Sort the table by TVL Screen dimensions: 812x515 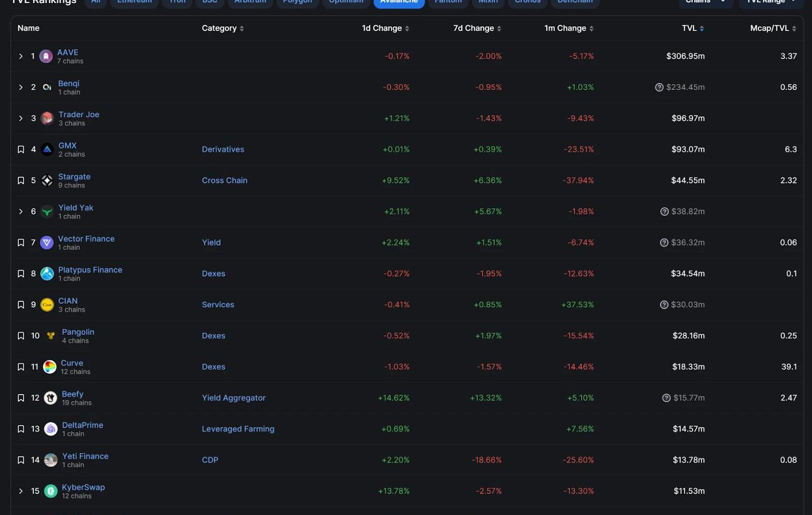pos(692,28)
